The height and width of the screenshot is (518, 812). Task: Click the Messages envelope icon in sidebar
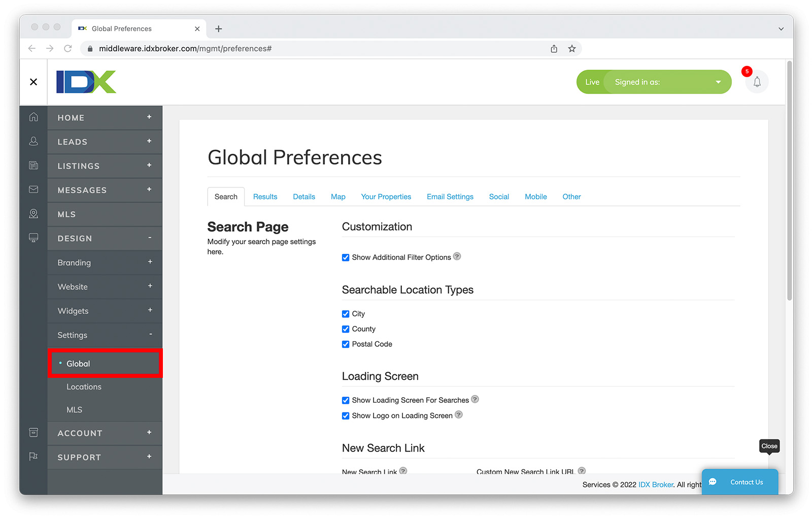(33, 190)
